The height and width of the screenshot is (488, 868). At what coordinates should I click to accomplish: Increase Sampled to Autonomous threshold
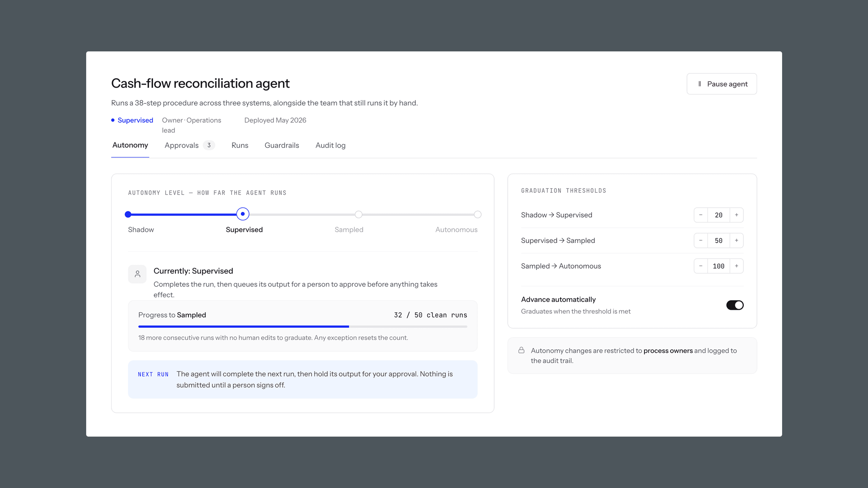click(x=737, y=266)
